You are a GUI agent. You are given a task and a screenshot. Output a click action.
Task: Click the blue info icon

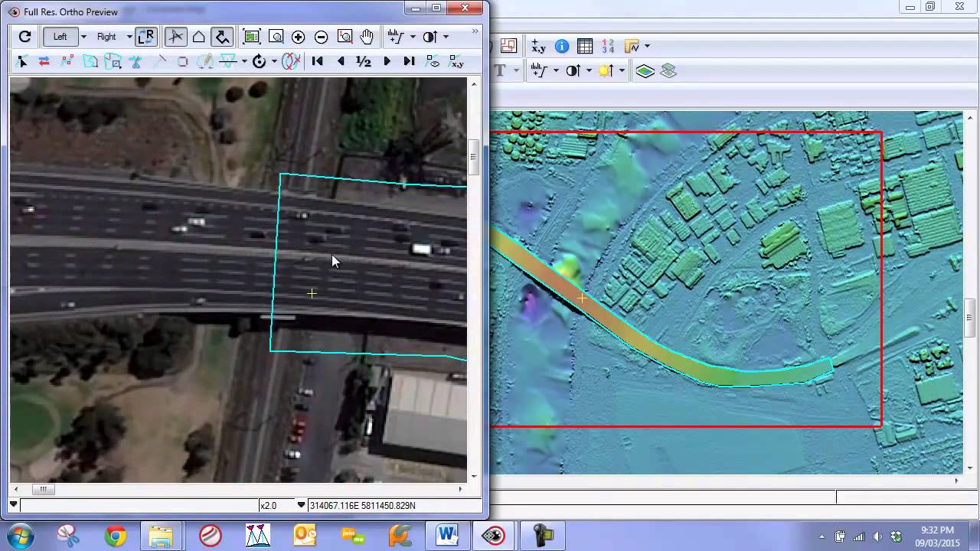(x=562, y=46)
